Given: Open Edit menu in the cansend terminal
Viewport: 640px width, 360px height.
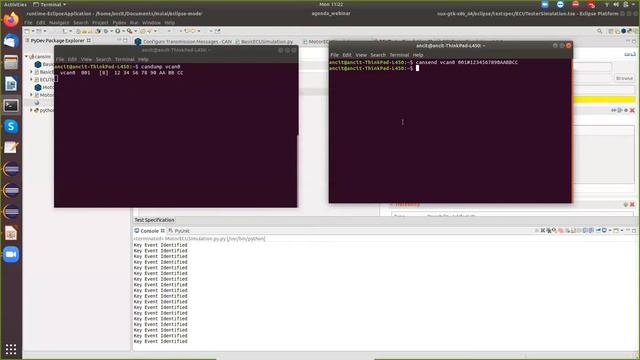Looking at the screenshot, I should (x=347, y=55).
